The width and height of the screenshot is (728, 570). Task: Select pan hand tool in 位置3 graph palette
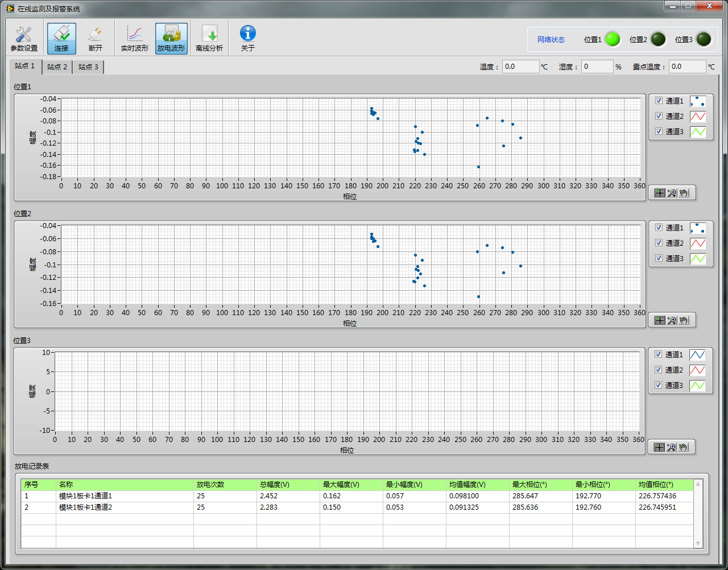[683, 447]
